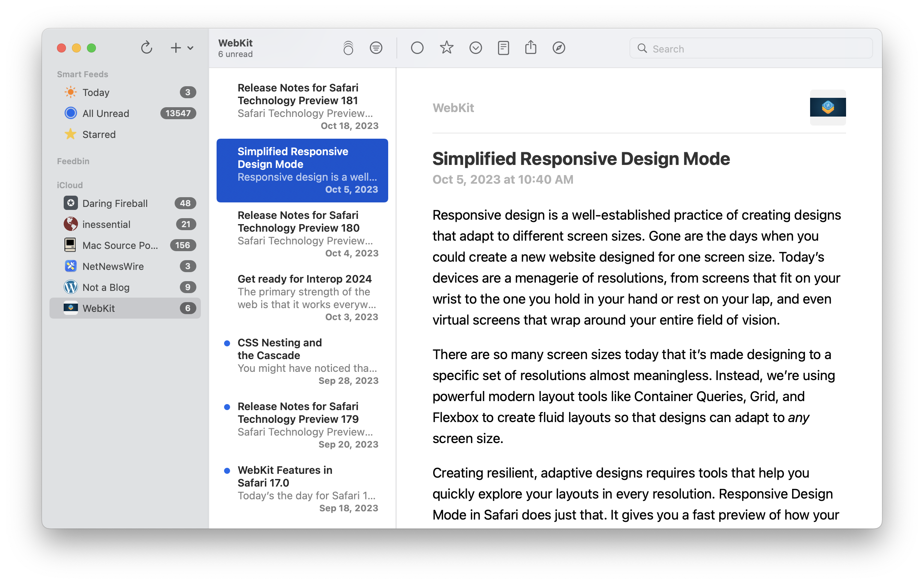The image size is (924, 584).
Task: Toggle article read/unread circle button
Action: tap(417, 48)
